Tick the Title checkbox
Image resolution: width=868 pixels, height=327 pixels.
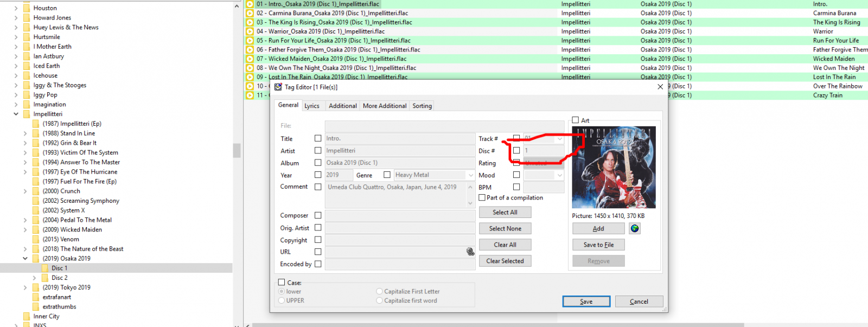point(318,138)
